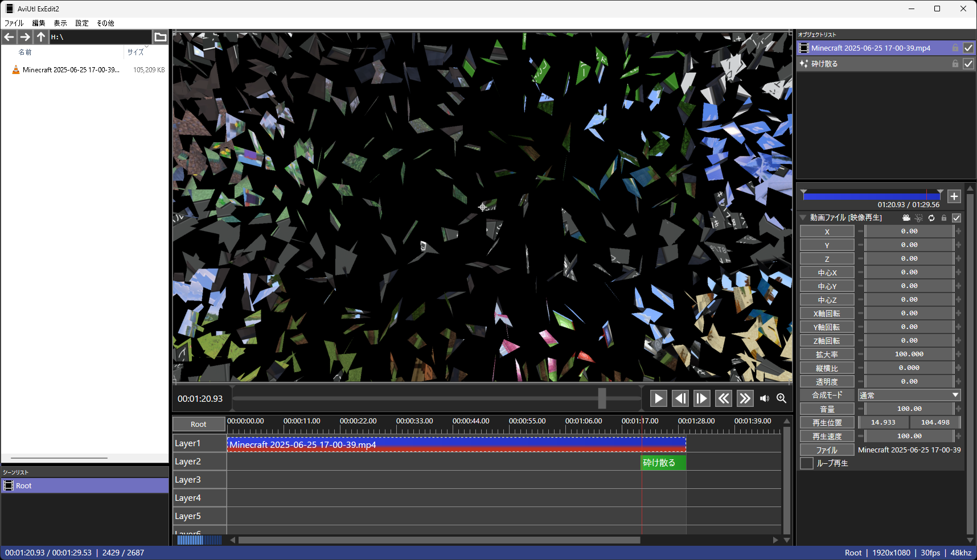
Task: Click the 縦横比 value field
Action: (909, 368)
